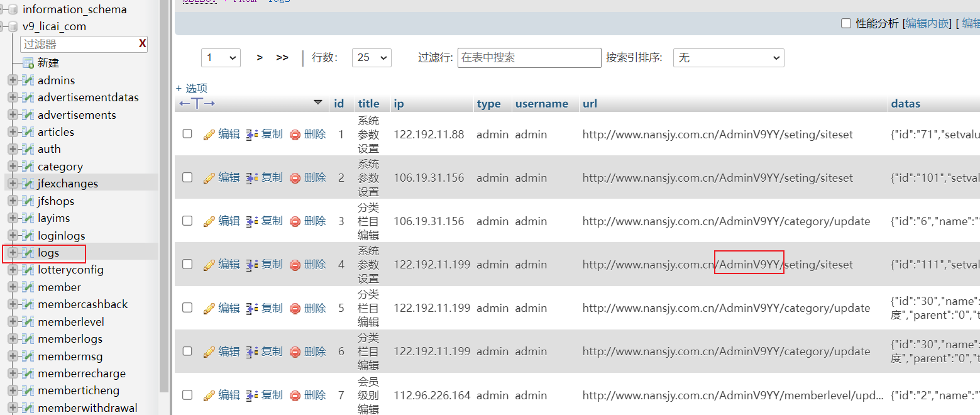Expand the memberlogs tree node
The image size is (980, 415).
pyautogui.click(x=12, y=339)
